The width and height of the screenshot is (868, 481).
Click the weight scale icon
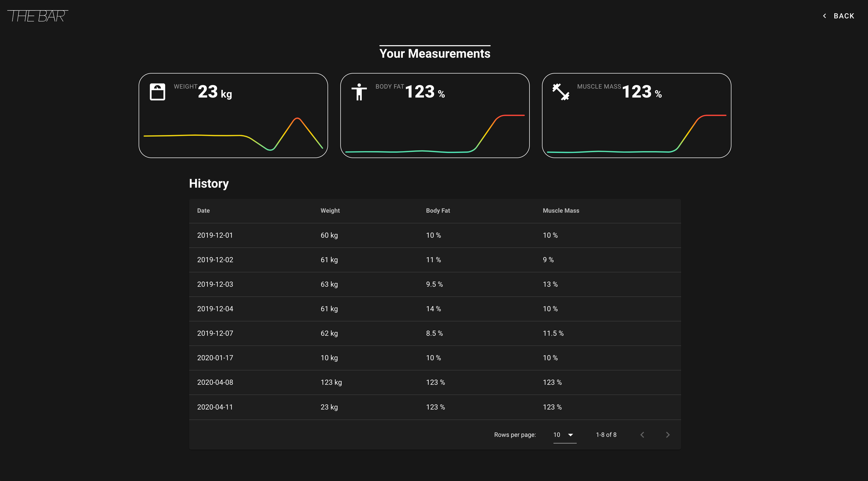157,92
